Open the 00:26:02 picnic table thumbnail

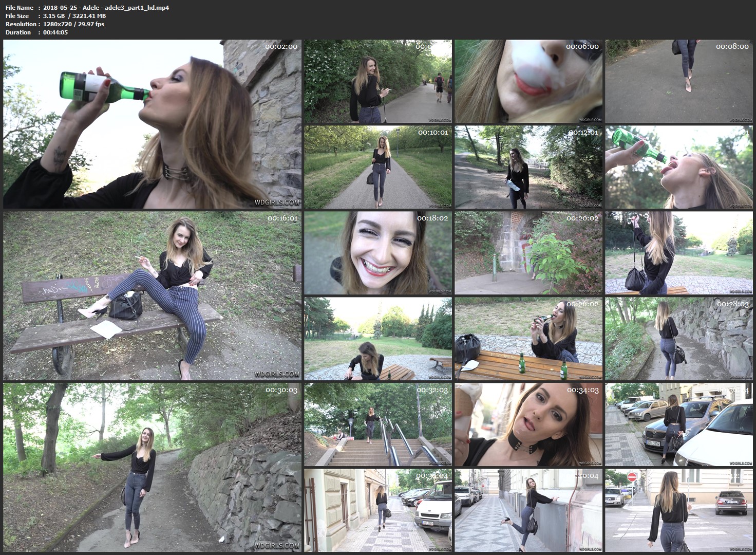point(528,339)
